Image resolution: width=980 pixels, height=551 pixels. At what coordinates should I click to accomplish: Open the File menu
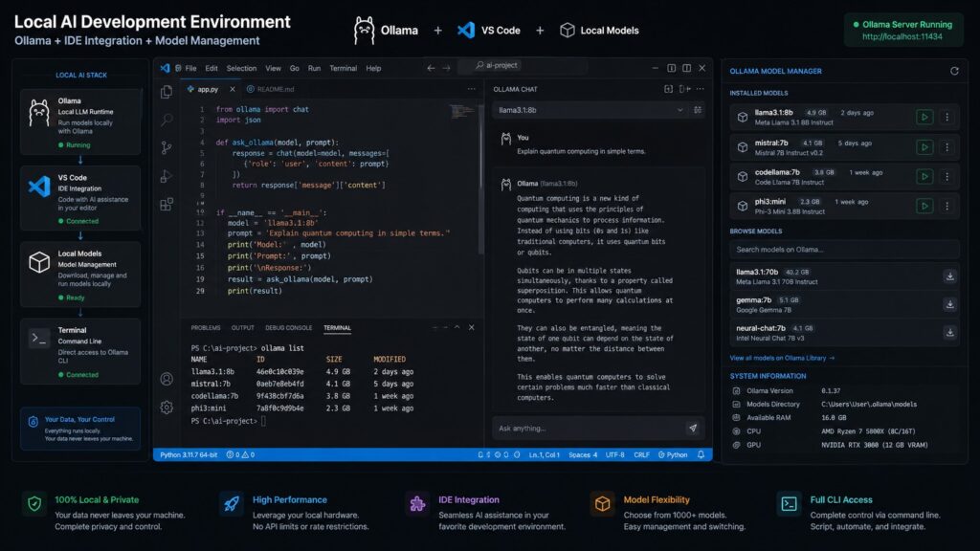point(190,68)
